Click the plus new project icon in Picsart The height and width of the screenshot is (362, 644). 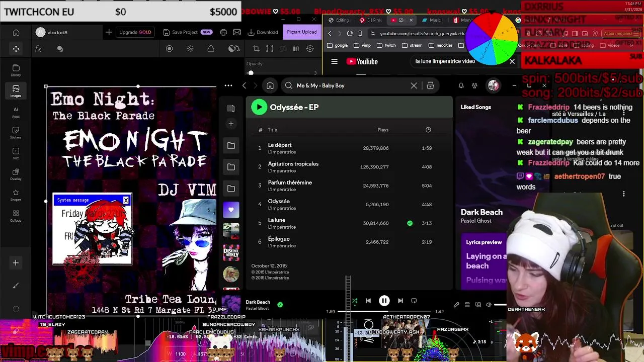click(x=109, y=32)
